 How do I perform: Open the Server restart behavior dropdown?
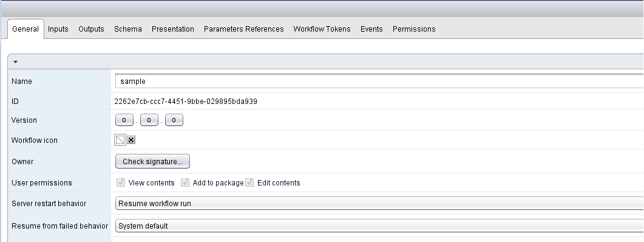click(379, 203)
